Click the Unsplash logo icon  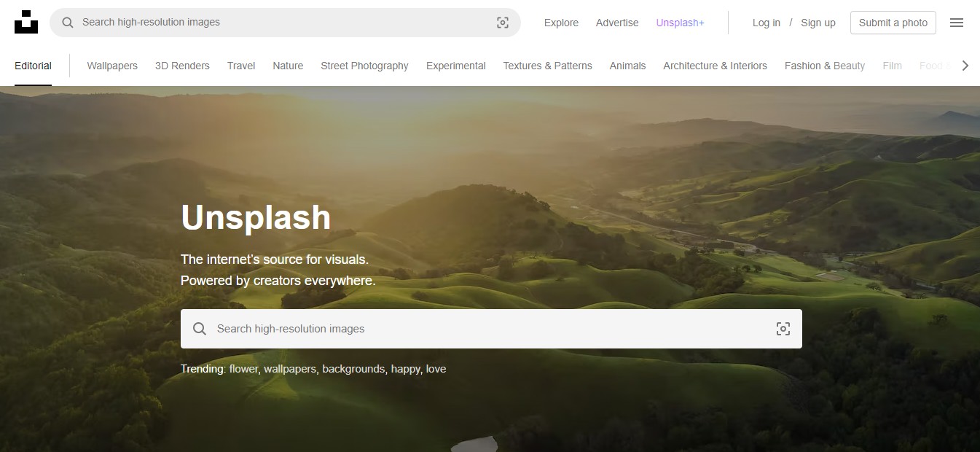tap(26, 23)
